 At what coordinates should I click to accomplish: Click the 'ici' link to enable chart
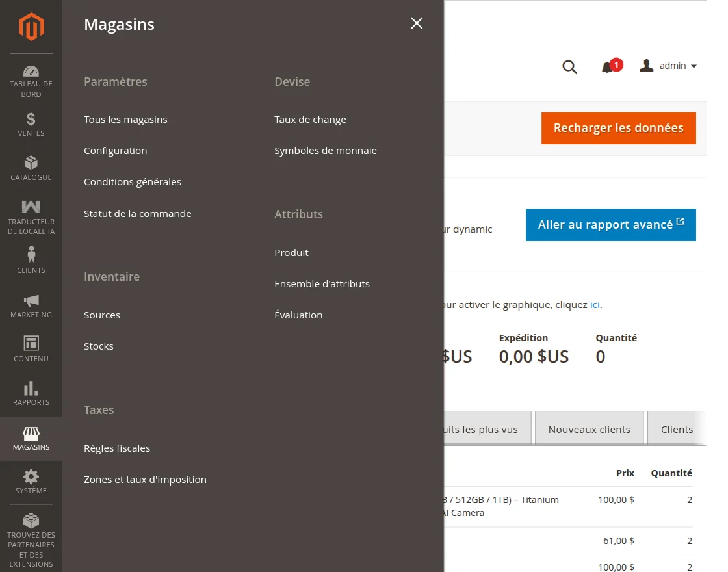(595, 304)
